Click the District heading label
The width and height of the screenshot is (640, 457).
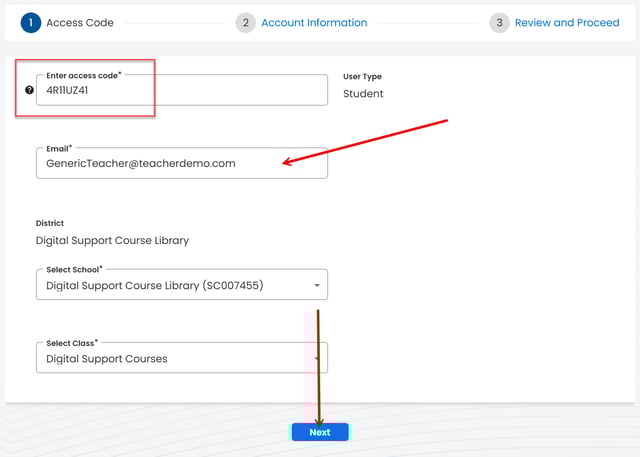50,224
